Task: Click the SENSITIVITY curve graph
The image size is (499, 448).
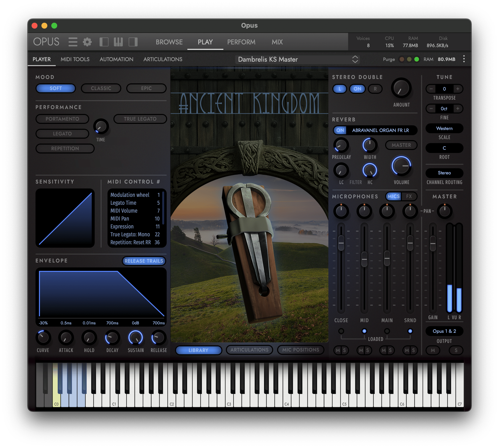Action: (65, 218)
